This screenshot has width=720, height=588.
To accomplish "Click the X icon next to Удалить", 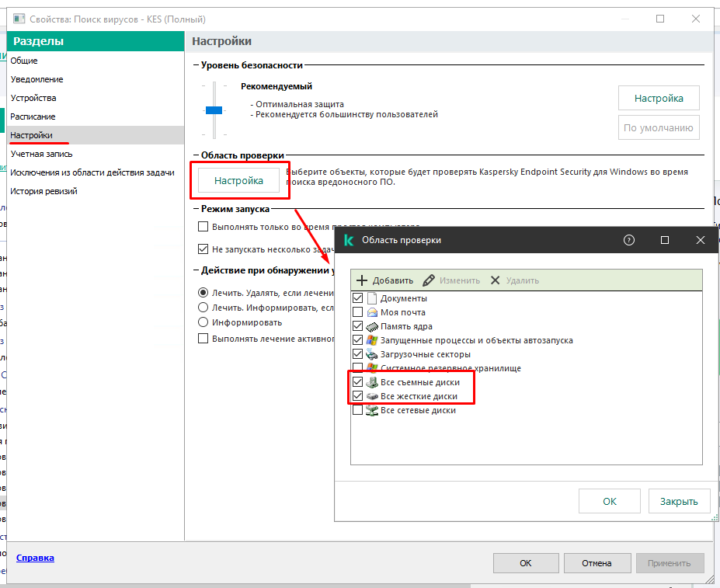I will (x=495, y=280).
